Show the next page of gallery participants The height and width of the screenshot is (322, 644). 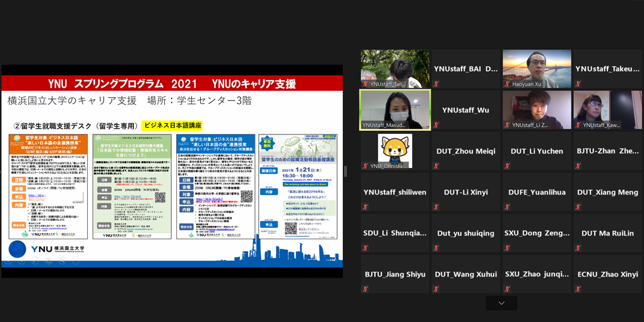tap(501, 303)
